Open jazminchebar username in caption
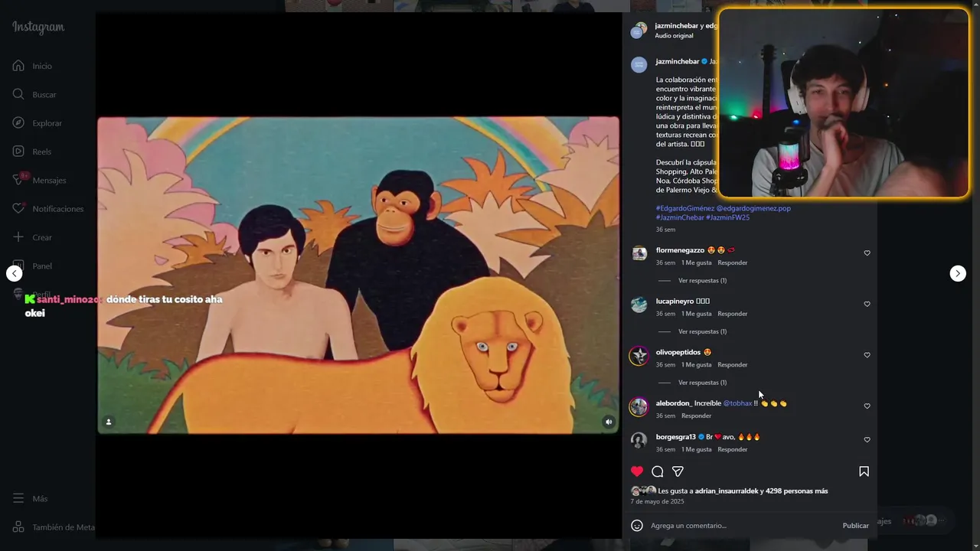 678,61
